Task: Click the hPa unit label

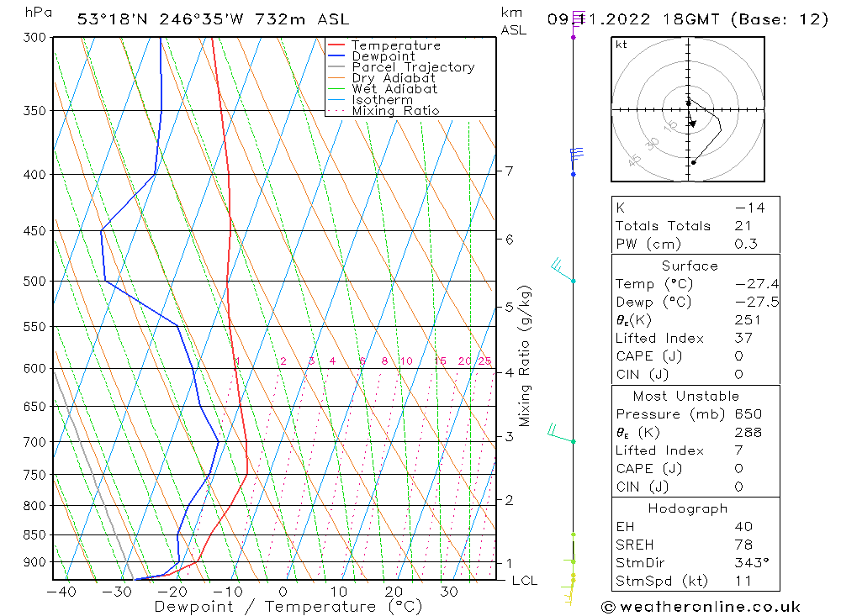Action: [x=39, y=13]
